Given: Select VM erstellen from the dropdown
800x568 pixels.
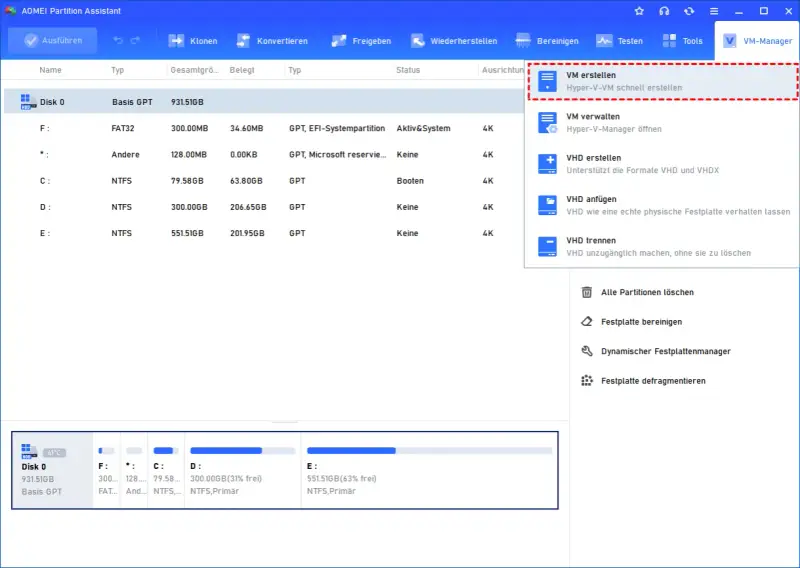Looking at the screenshot, I should point(663,81).
